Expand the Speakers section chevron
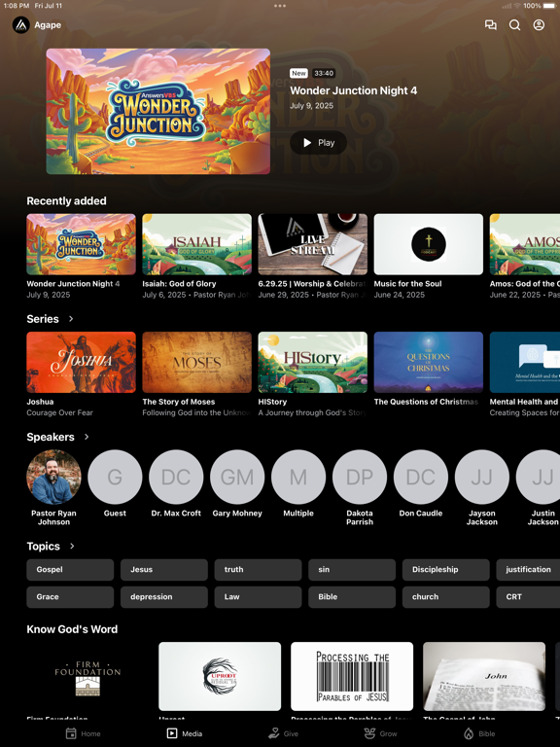The width and height of the screenshot is (560, 747). pos(87,437)
